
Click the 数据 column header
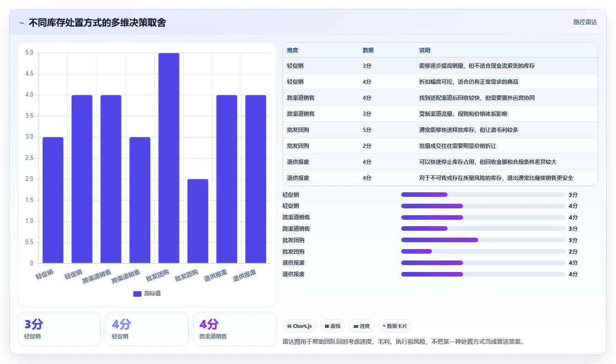point(368,50)
